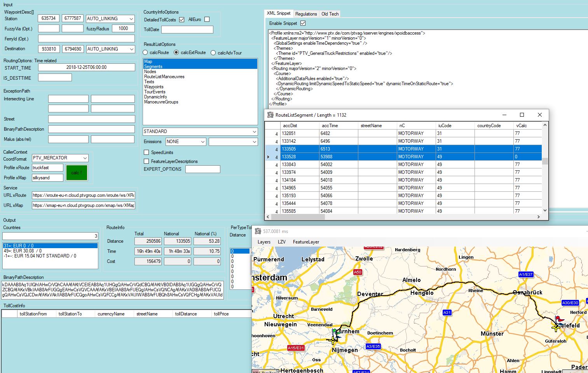
Task: Click the A3/E35 road sign on map
Action: (x=373, y=346)
